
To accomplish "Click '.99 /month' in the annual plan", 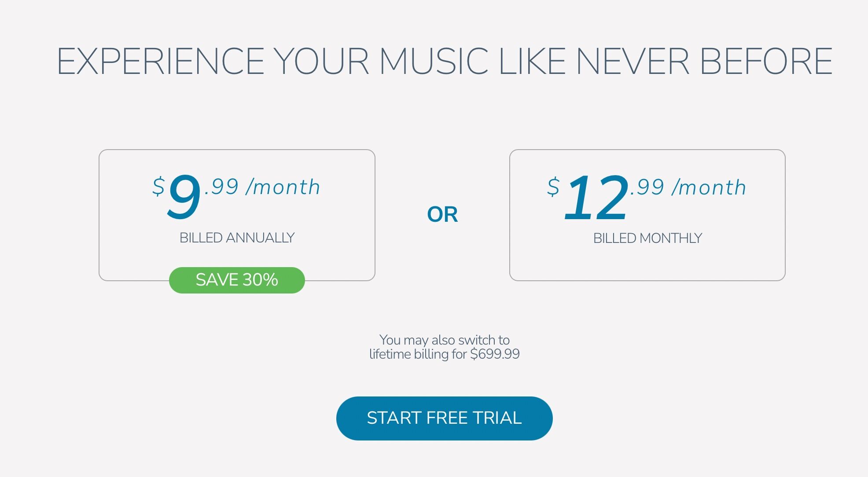I will (262, 187).
